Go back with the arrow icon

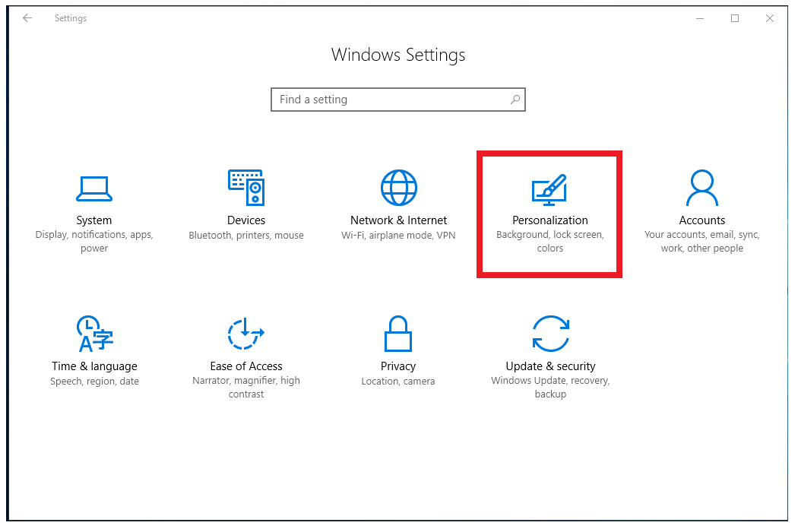(27, 18)
